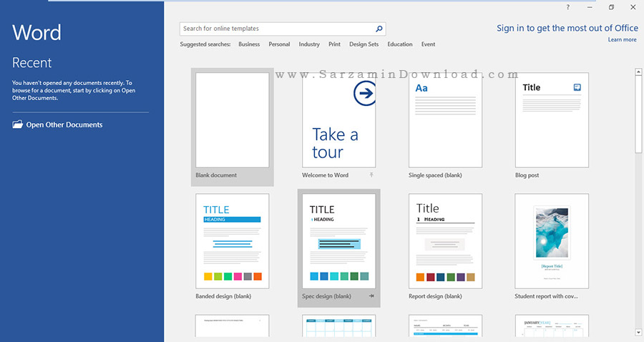Select the Event suggested search
The height and width of the screenshot is (342, 644).
tap(428, 44)
